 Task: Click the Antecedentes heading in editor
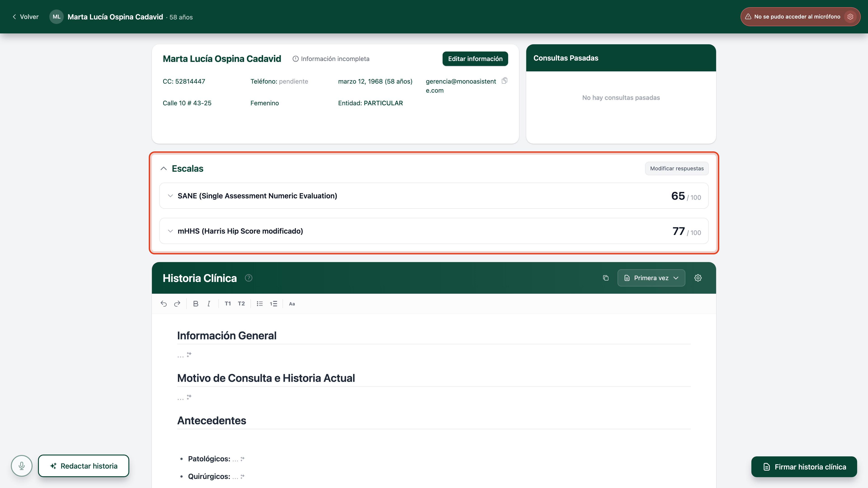pos(212,420)
